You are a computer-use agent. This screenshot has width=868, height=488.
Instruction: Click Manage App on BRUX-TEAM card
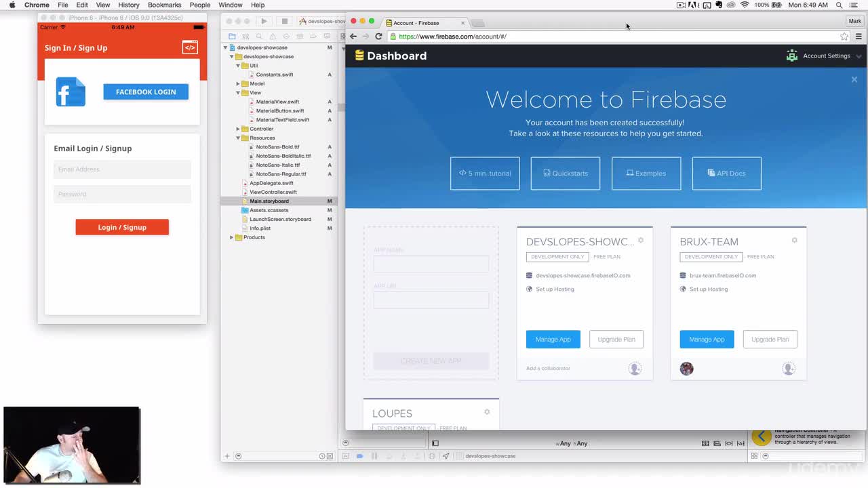tap(707, 339)
